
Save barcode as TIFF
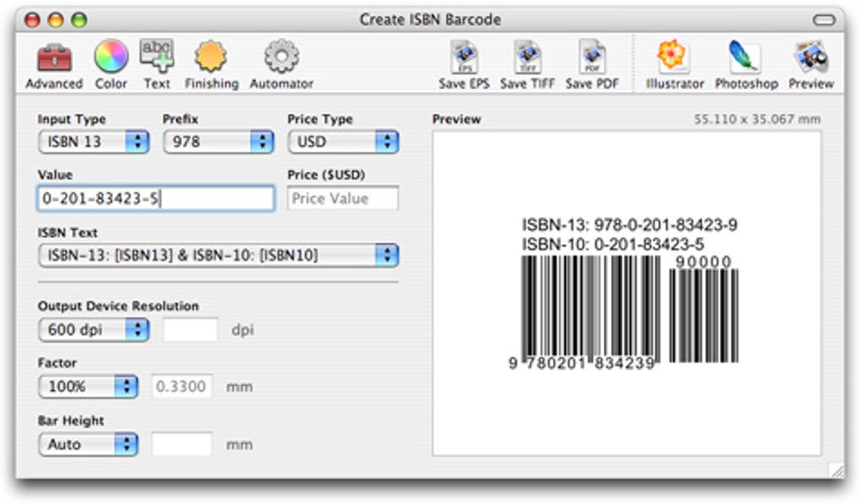pos(528,65)
